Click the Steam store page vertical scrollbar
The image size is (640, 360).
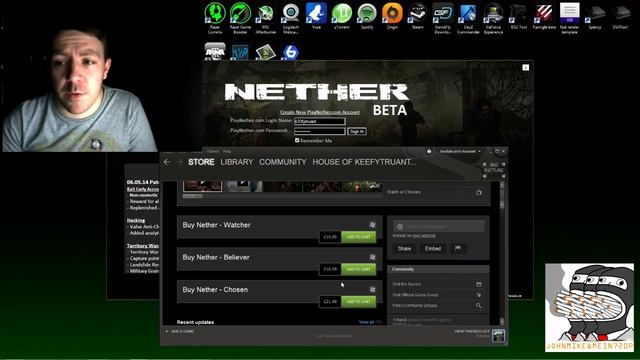coord(502,253)
